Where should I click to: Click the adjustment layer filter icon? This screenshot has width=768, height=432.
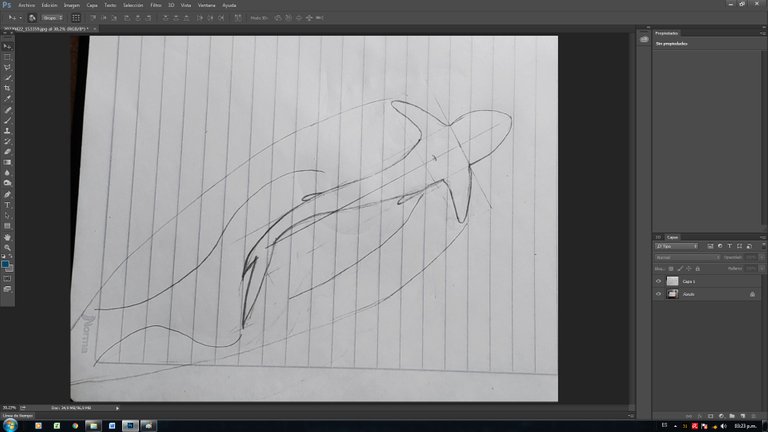(720, 246)
